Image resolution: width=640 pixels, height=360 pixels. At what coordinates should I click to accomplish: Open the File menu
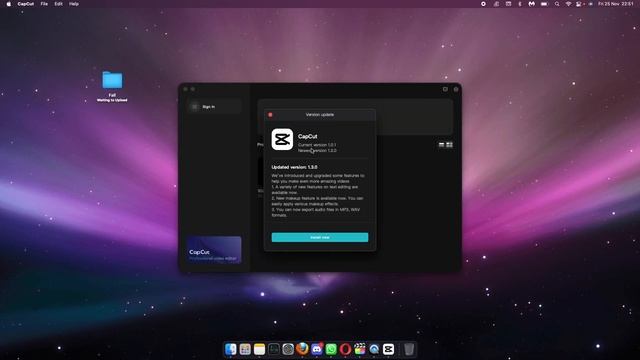point(44,4)
